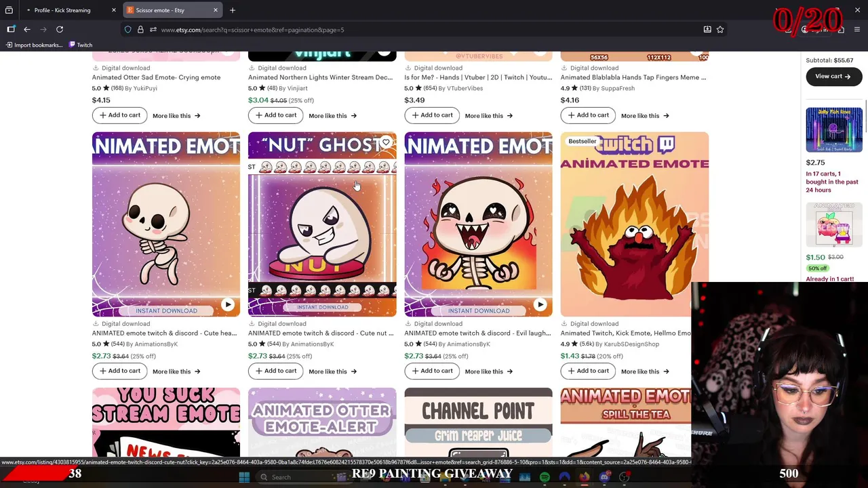Image resolution: width=868 pixels, height=488 pixels.
Task: Open the reader or install icon in address bar
Action: [707, 29]
